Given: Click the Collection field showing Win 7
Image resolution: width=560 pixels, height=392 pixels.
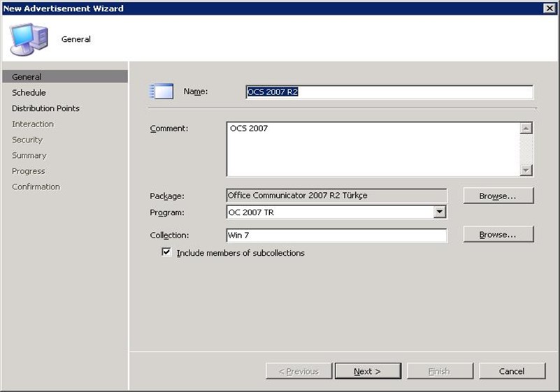Looking at the screenshot, I should tap(336, 235).
